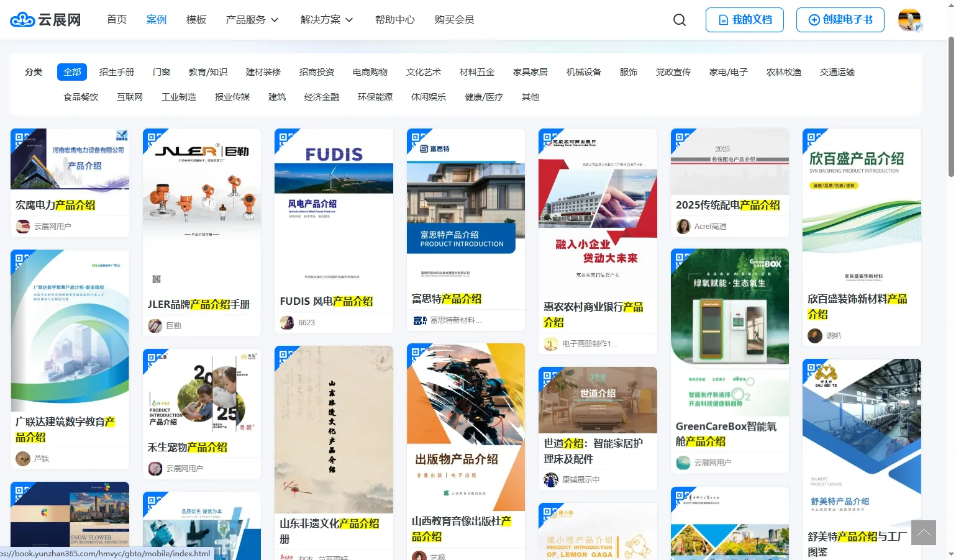Select the 全部 category filter
The width and height of the screenshot is (956, 560).
(72, 72)
